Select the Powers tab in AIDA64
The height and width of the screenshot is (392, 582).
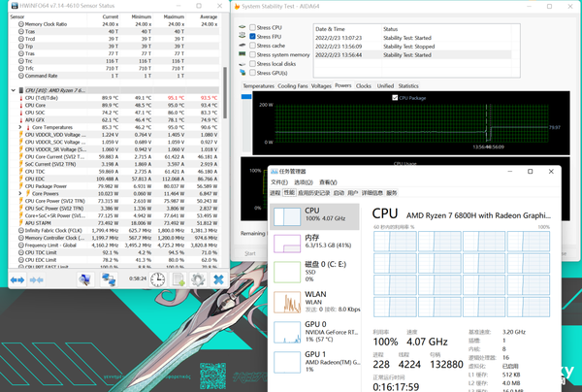343,85
